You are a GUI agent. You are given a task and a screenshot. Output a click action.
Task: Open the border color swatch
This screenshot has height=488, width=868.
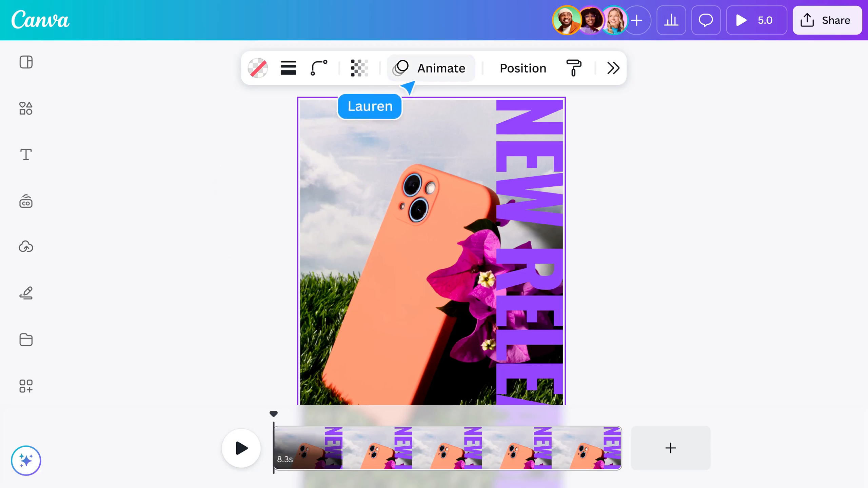(258, 68)
